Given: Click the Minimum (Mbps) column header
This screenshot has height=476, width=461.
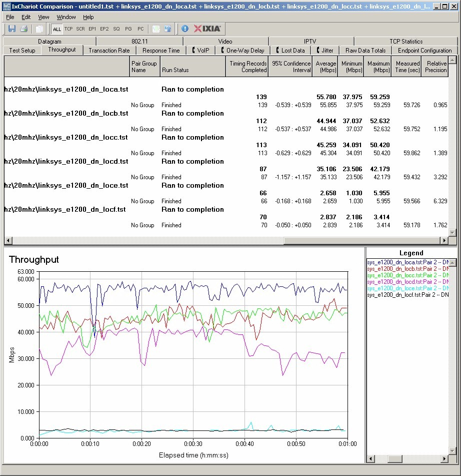Looking at the screenshot, I should click(x=351, y=67).
